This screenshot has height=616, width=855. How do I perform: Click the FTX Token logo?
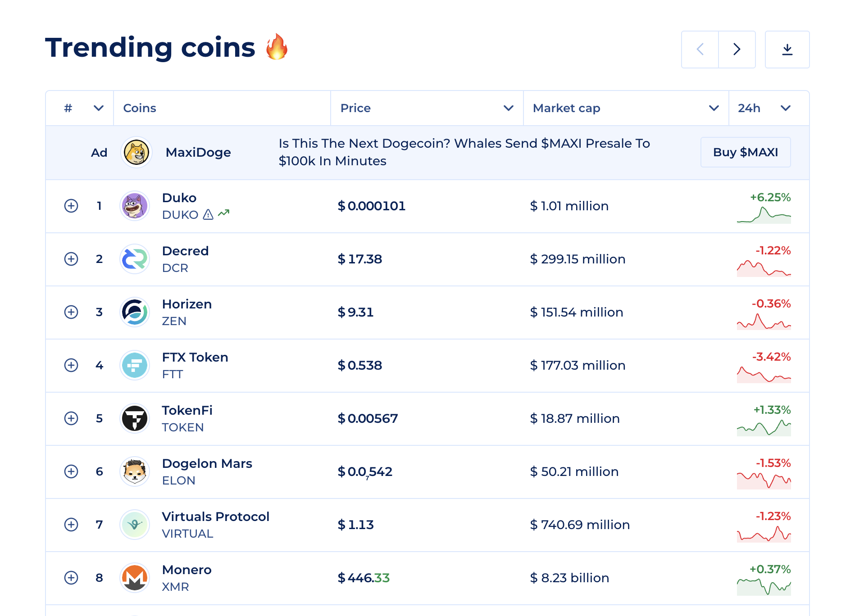click(x=135, y=365)
